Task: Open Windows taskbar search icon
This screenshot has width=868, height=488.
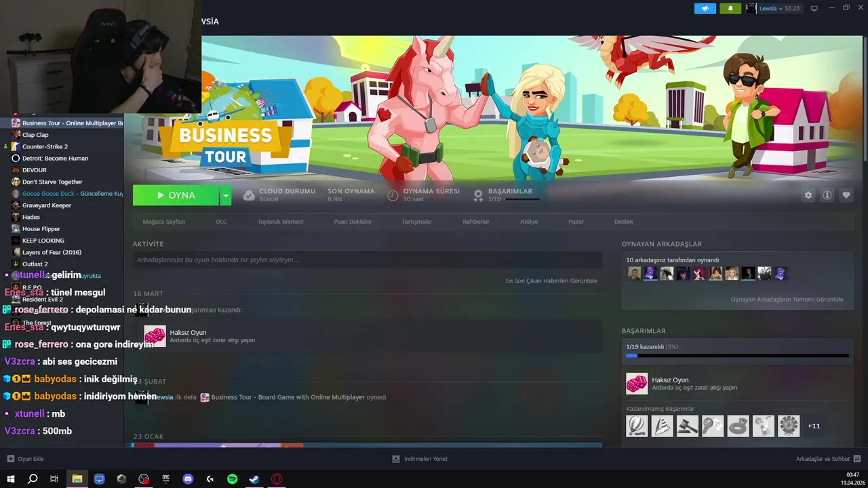Action: point(33,479)
